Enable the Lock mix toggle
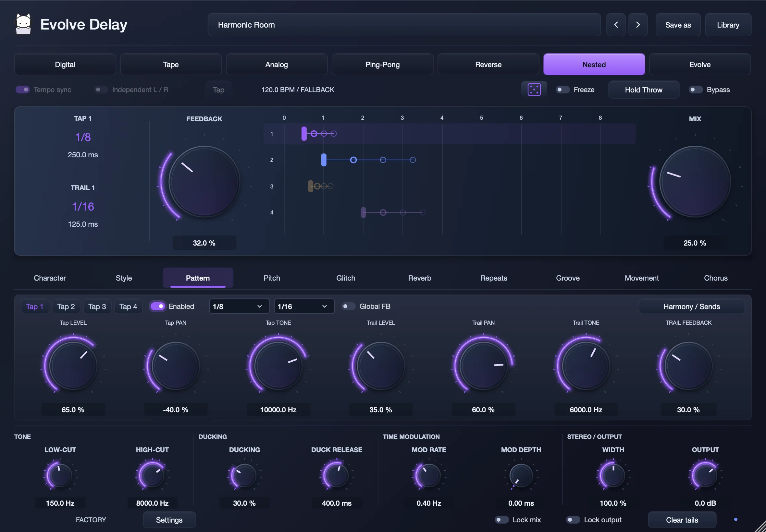 pos(501,520)
